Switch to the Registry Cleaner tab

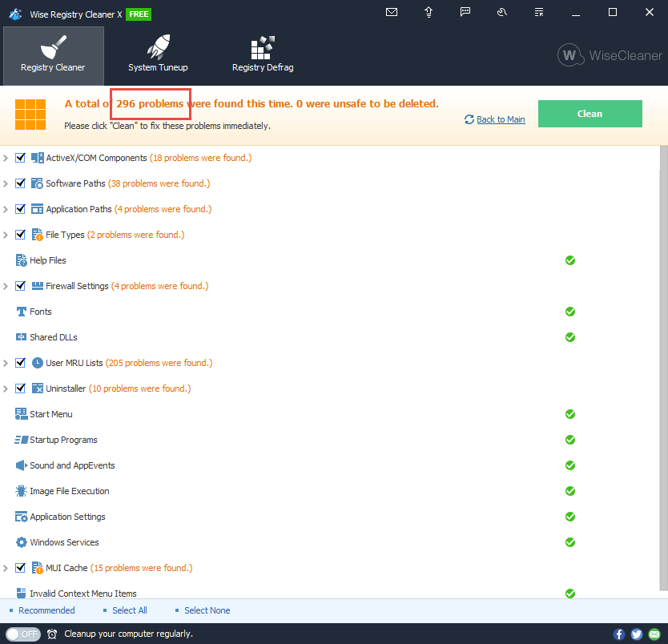click(x=53, y=56)
